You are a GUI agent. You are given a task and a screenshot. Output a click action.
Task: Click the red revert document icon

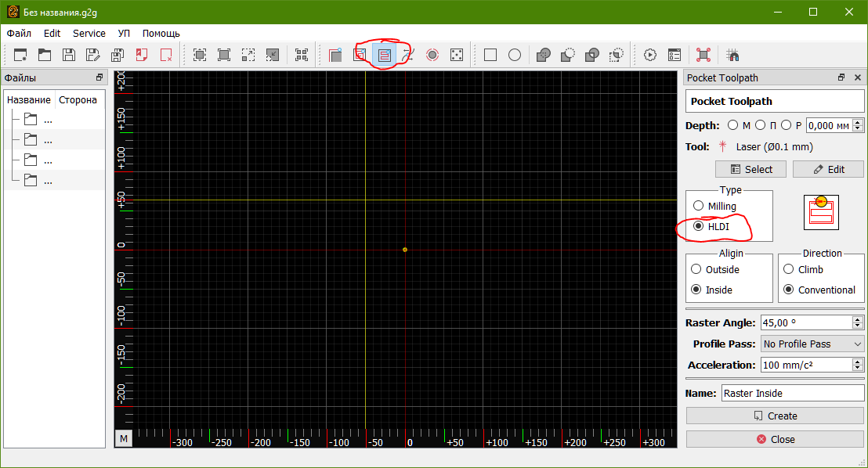point(142,55)
